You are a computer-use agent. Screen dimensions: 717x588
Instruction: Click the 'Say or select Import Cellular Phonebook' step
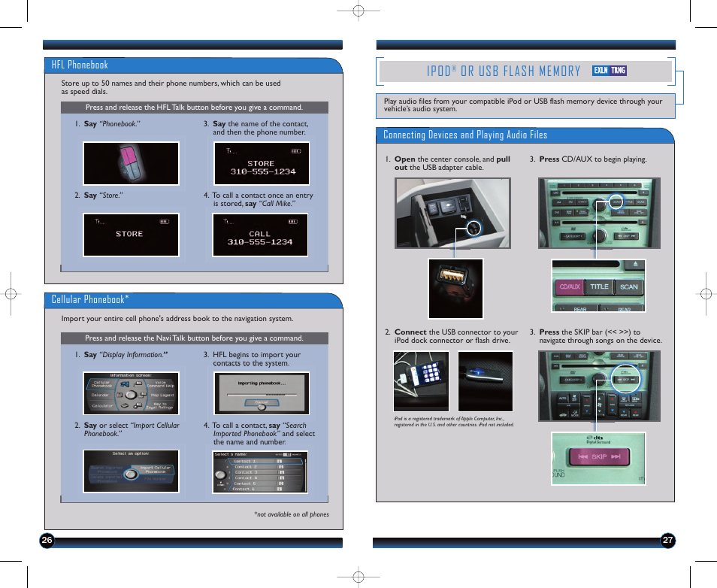coord(127,429)
